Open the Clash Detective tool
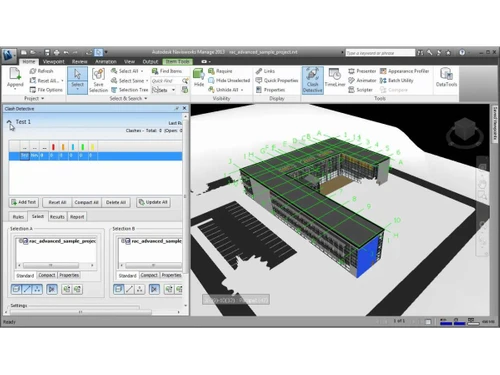Screen dimensions: 500x375 coord(312,80)
